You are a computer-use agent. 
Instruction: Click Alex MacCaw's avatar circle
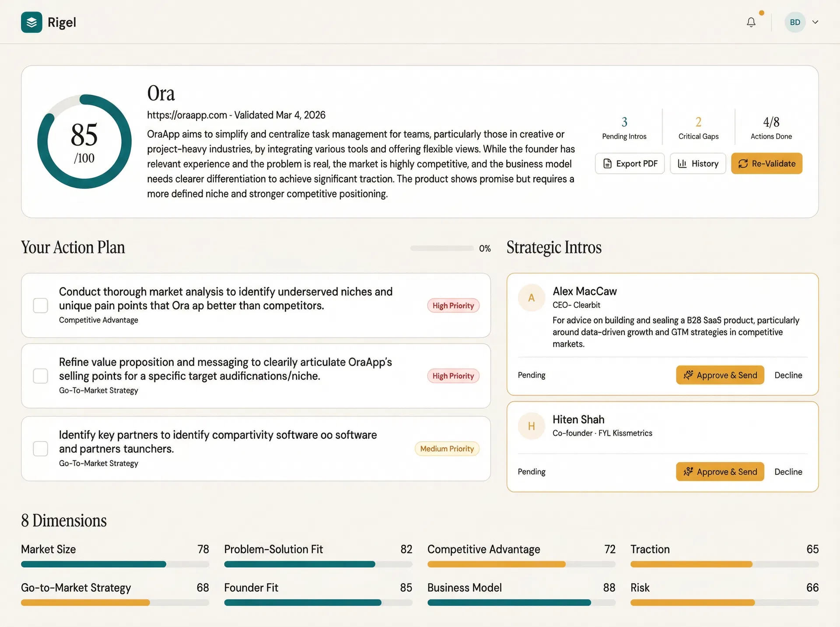pos(531,298)
